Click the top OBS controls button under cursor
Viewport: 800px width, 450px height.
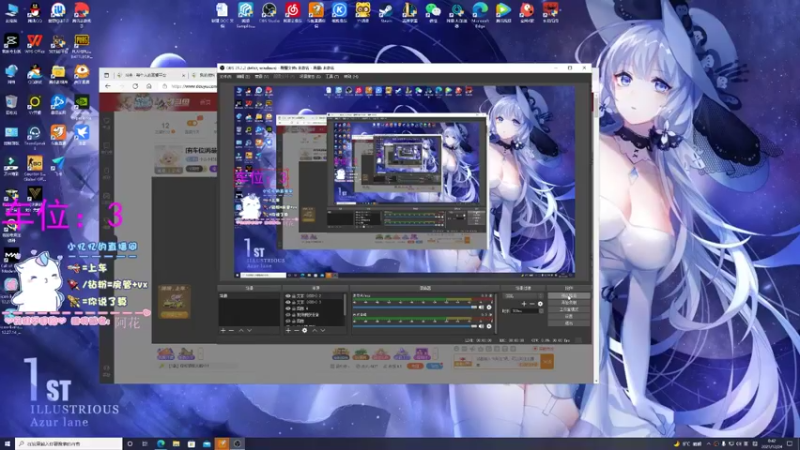coord(569,296)
